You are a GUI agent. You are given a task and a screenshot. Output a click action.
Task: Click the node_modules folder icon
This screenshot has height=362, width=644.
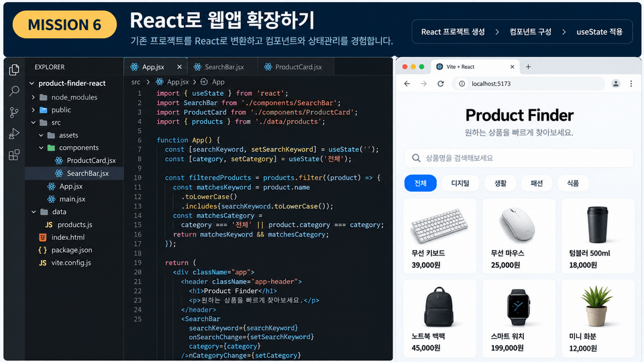pyautogui.click(x=43, y=97)
